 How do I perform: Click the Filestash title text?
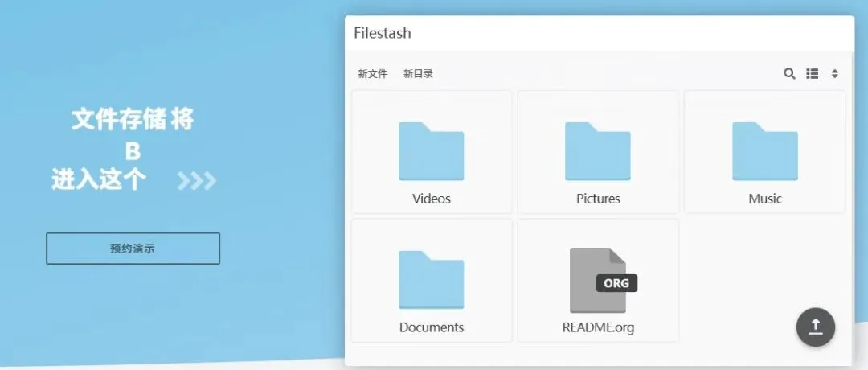click(383, 33)
